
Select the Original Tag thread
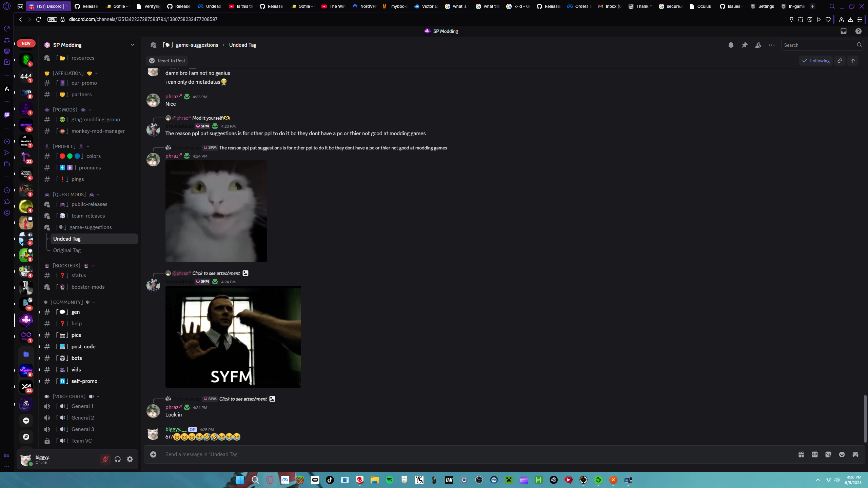(x=67, y=250)
